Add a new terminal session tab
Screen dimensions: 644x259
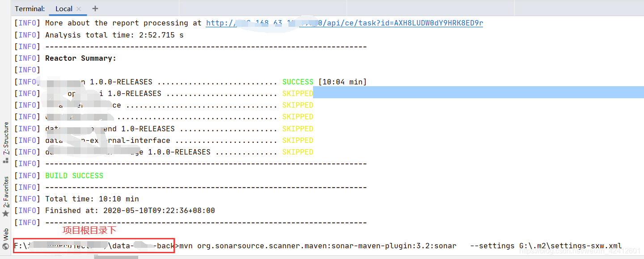(x=95, y=8)
